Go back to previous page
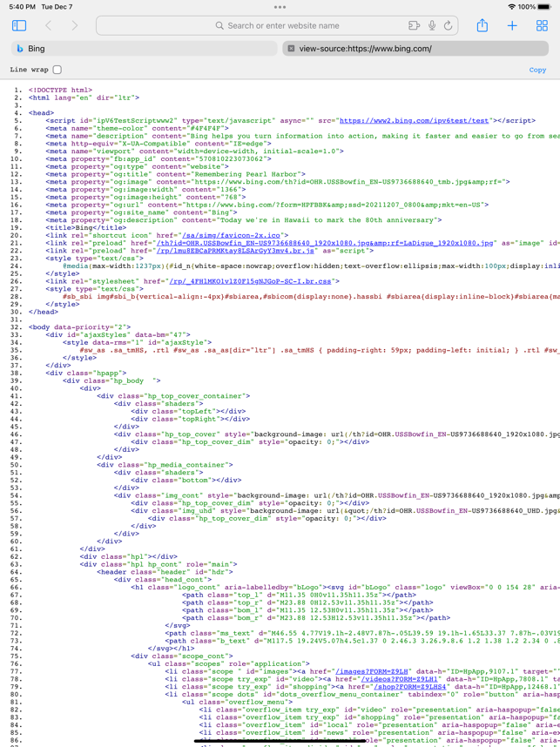 click(x=48, y=26)
